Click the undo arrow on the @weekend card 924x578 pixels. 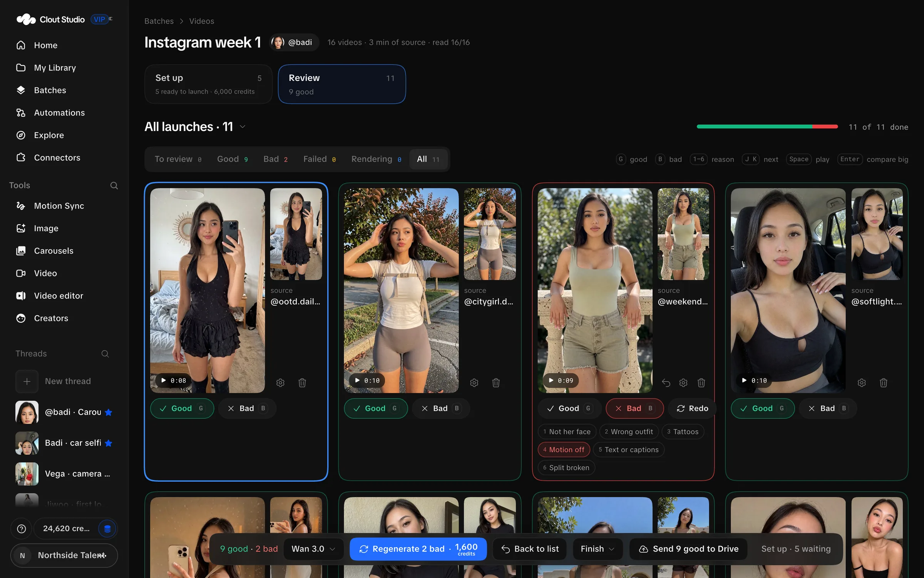[666, 383]
